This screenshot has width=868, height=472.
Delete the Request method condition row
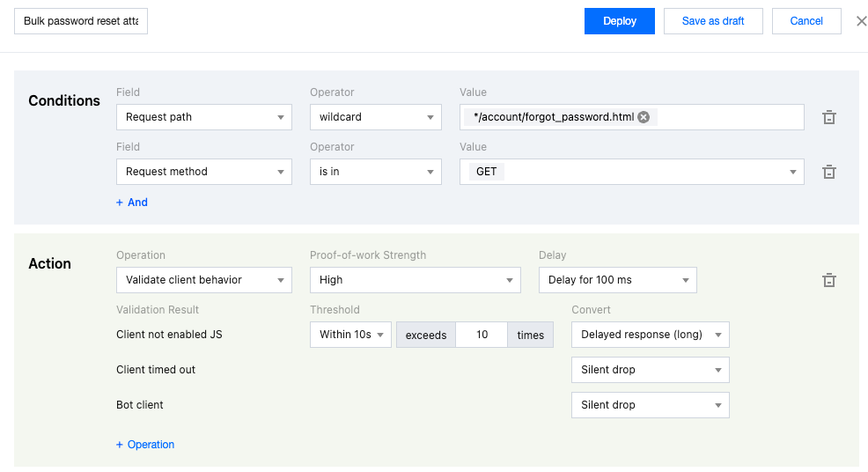(828, 172)
